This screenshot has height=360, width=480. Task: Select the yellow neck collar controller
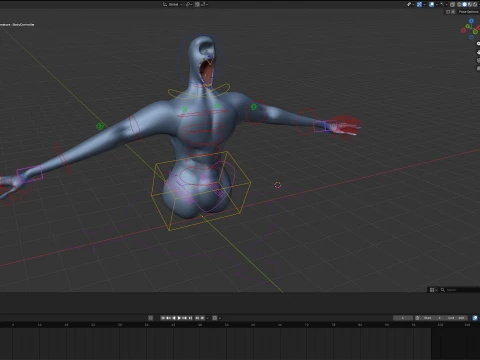[x=199, y=91]
